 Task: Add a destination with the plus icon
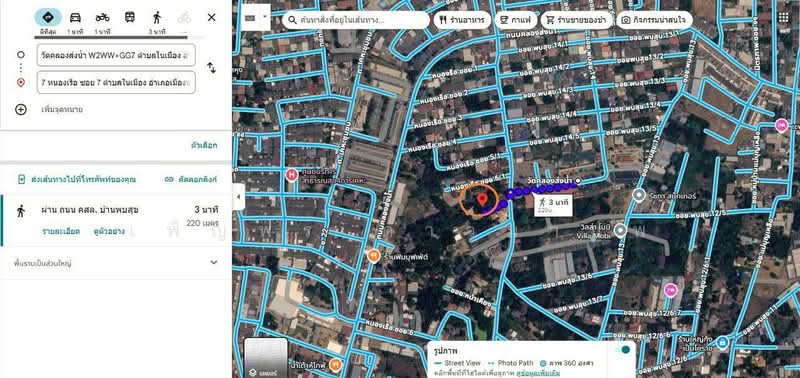20,109
